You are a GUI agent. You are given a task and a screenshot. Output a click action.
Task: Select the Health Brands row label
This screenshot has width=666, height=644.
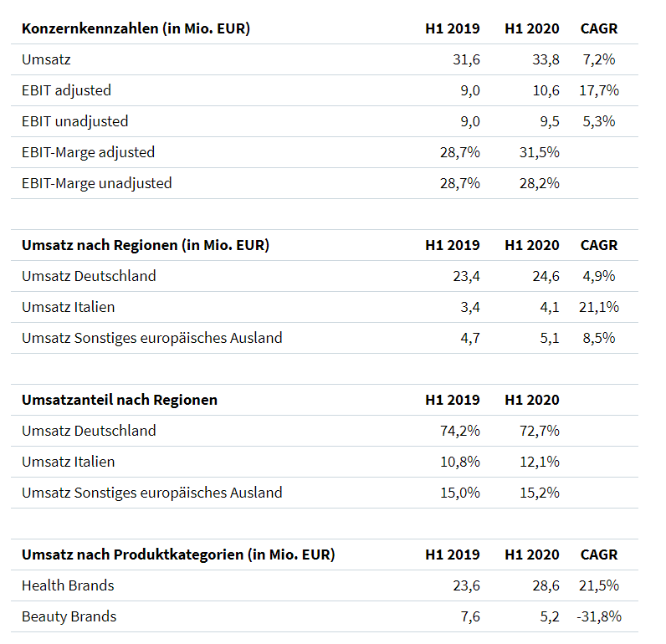coord(68,585)
